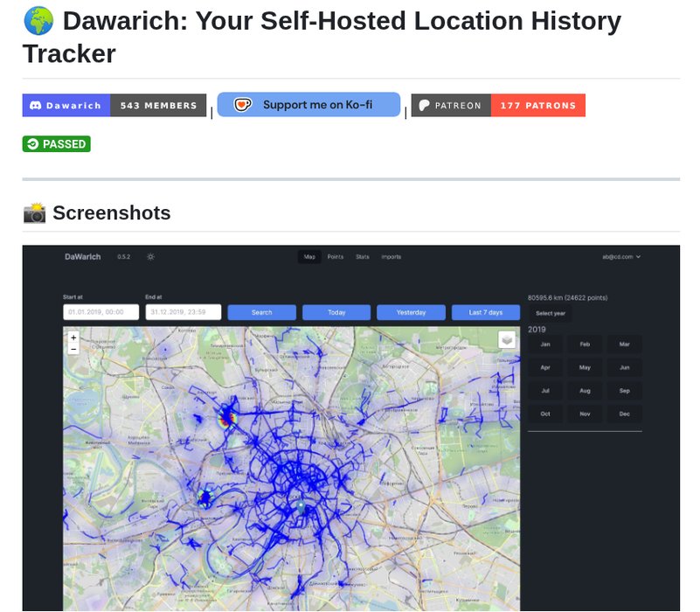Click the Patreon logo icon in the badge
This screenshot has width=700, height=612.
point(424,106)
